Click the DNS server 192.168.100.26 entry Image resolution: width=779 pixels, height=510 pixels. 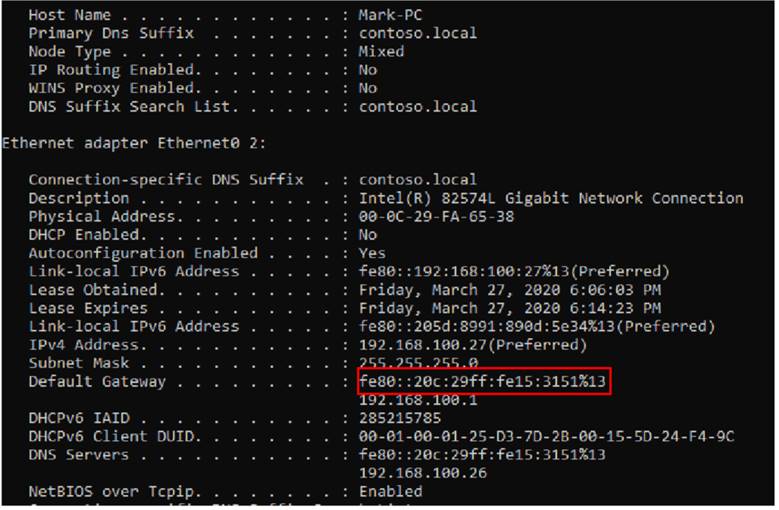click(423, 473)
